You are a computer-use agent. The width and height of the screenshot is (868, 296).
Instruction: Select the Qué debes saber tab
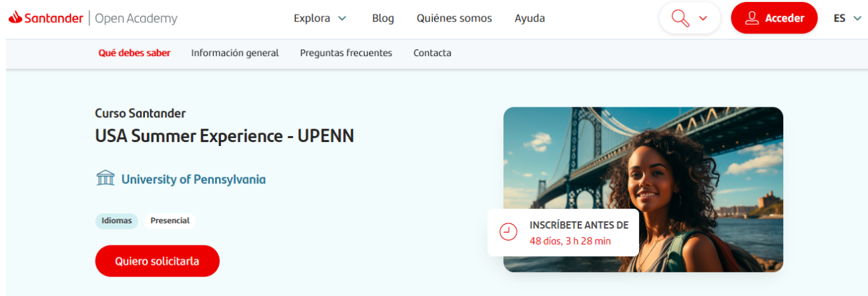(134, 53)
